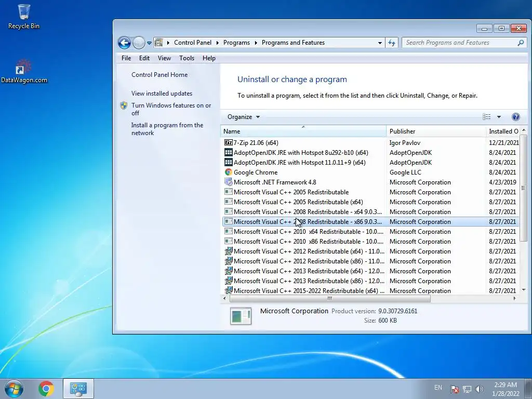Click the network tray icon
The height and width of the screenshot is (399, 532).
pyautogui.click(x=467, y=389)
